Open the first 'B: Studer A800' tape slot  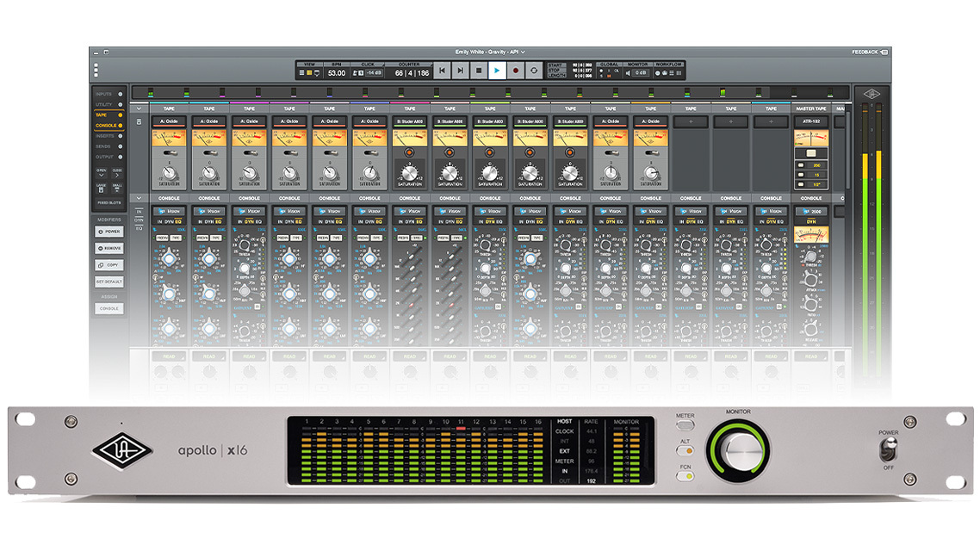410,121
